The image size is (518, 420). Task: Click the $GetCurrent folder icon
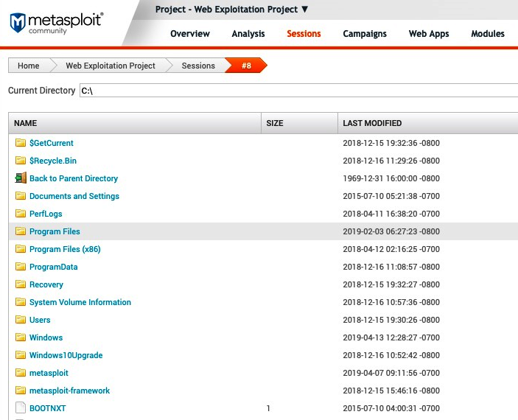tap(21, 143)
